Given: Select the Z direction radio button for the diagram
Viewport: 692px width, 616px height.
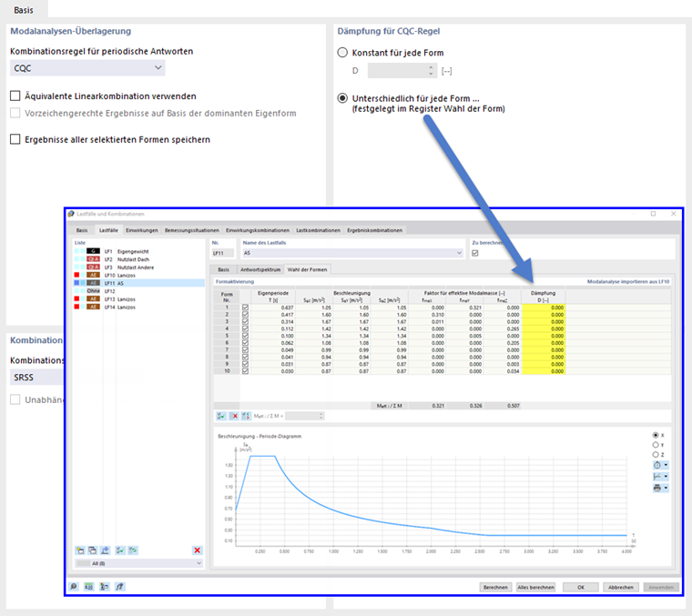Looking at the screenshot, I should point(656,455).
